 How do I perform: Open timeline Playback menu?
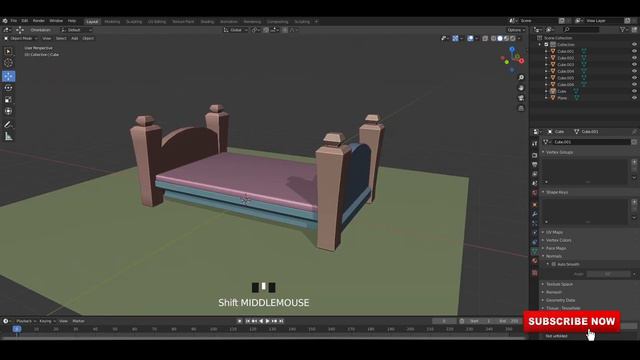tap(26, 321)
